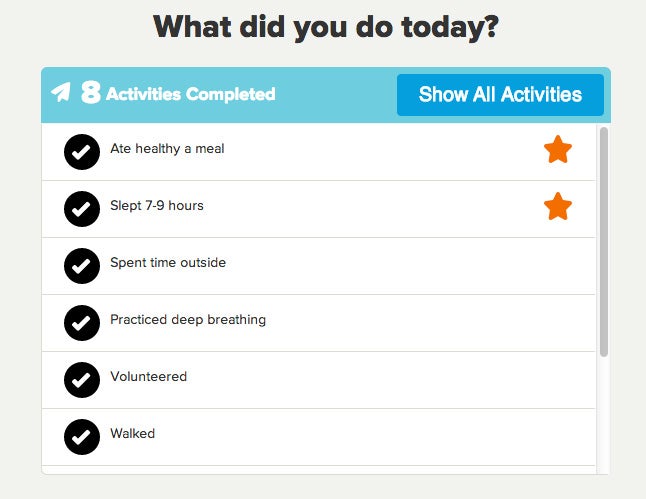The width and height of the screenshot is (646, 499).
Task: Select the Slept 7-9 hours label
Action: tap(157, 205)
